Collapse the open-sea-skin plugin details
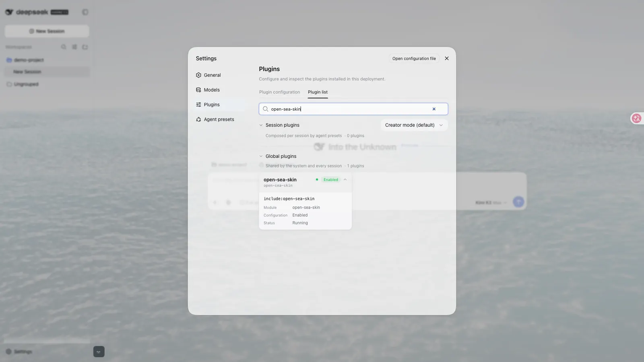The height and width of the screenshot is (362, 644). pos(345,180)
